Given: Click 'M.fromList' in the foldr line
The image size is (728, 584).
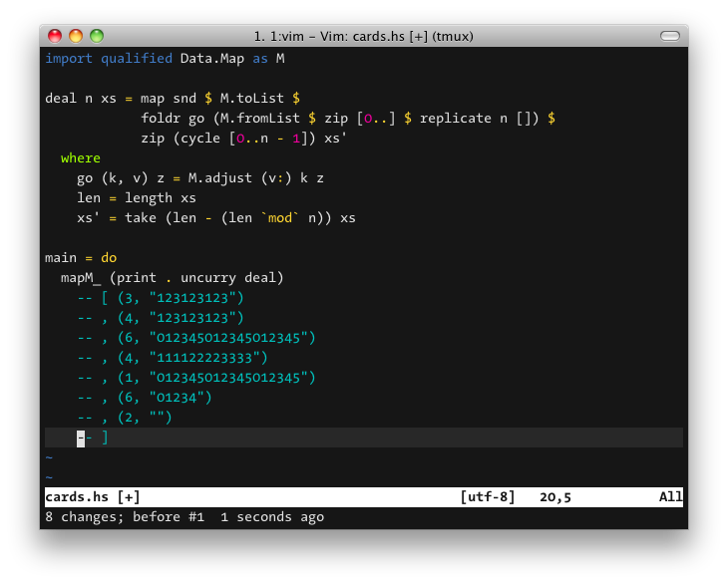Looking at the screenshot, I should point(260,119).
